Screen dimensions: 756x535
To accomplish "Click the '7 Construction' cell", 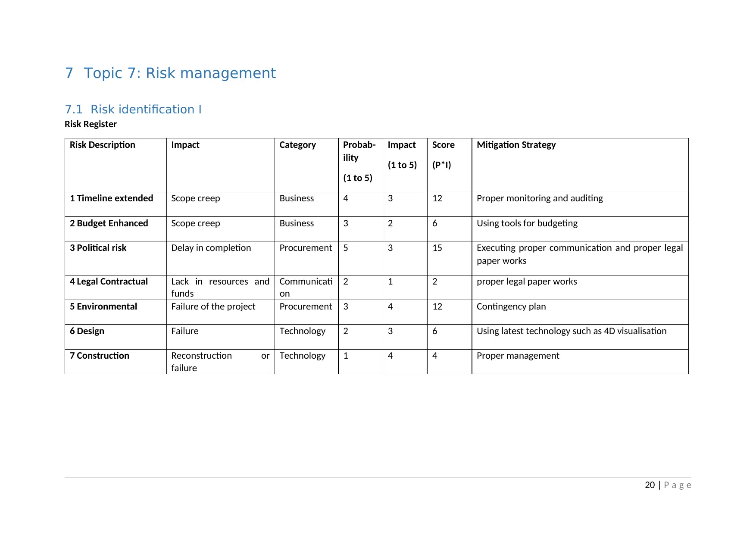I will point(116,362).
